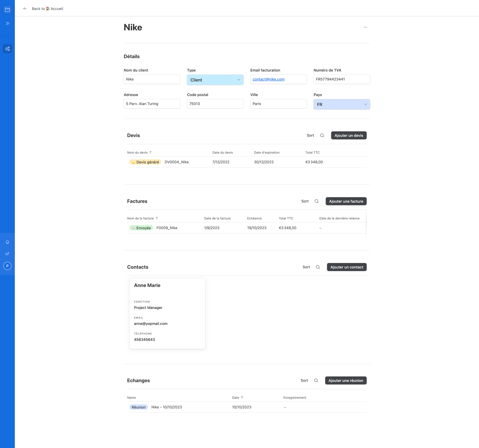The height and width of the screenshot is (448, 479).
Task: Open the Pays dropdown showing FR
Action: point(341,105)
